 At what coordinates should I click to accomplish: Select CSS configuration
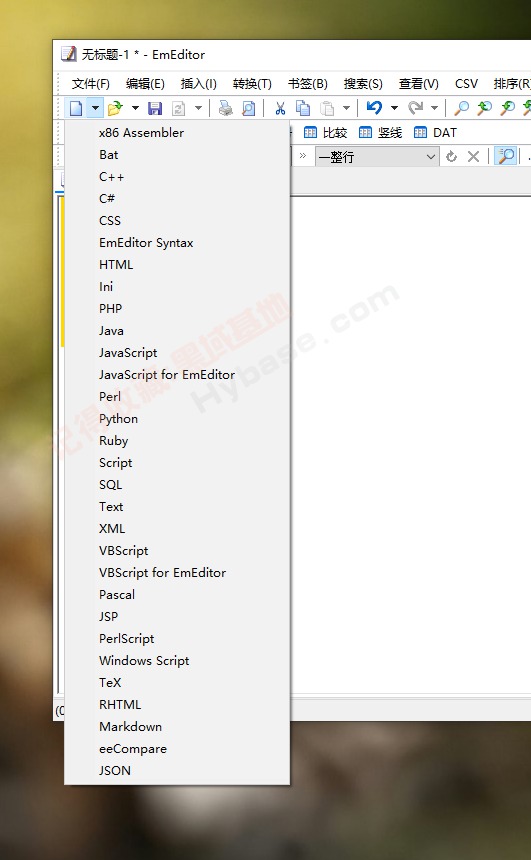[x=177, y=220]
